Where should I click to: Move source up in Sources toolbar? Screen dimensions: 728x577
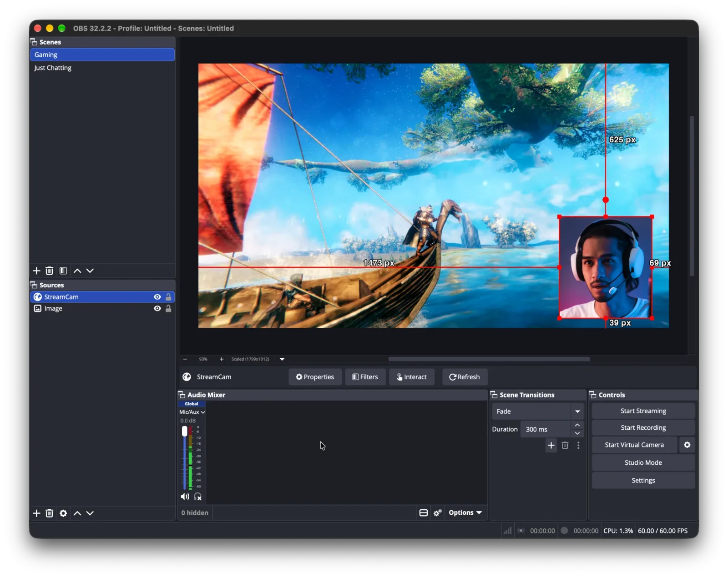[x=77, y=513]
